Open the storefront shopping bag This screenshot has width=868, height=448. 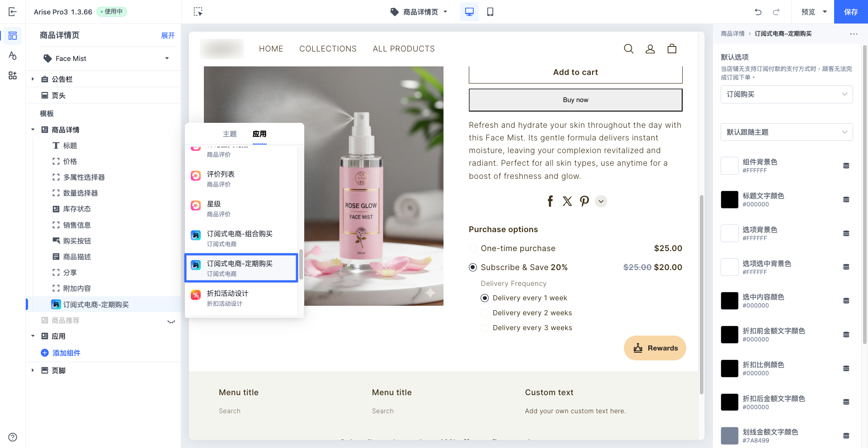(672, 49)
